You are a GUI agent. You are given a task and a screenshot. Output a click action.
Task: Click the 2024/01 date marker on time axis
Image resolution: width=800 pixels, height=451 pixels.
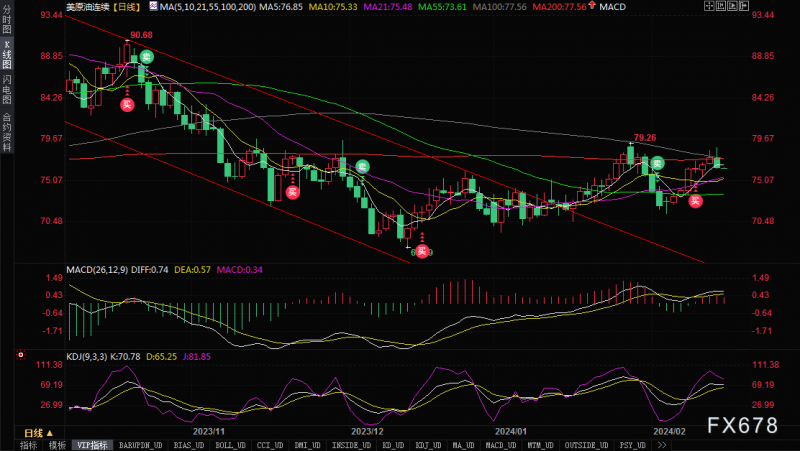coord(511,431)
